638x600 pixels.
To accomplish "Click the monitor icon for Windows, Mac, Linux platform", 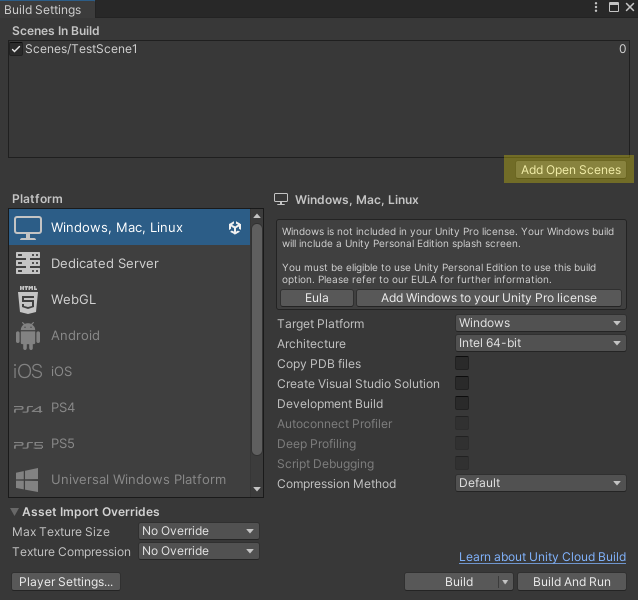I will [x=28, y=228].
